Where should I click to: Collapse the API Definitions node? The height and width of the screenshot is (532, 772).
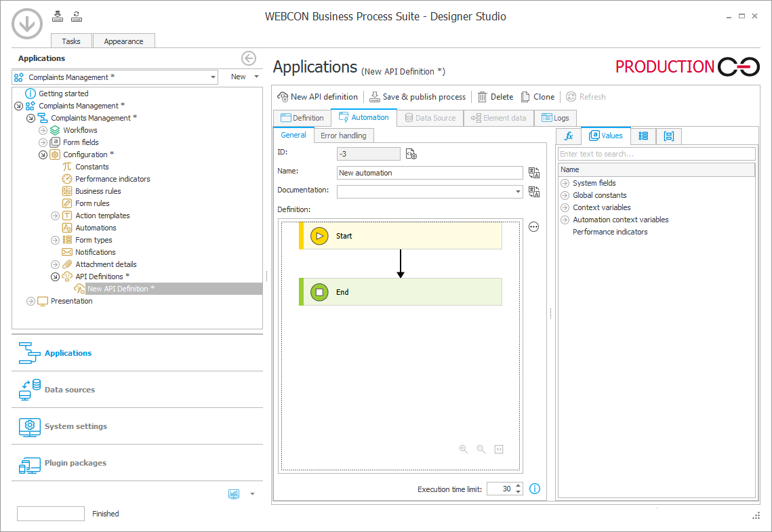[x=55, y=277]
